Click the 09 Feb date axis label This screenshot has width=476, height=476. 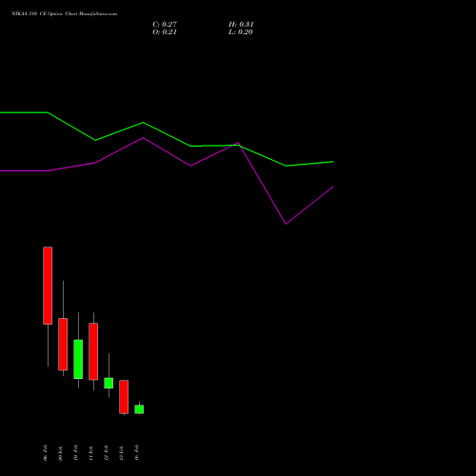[x=61, y=453]
